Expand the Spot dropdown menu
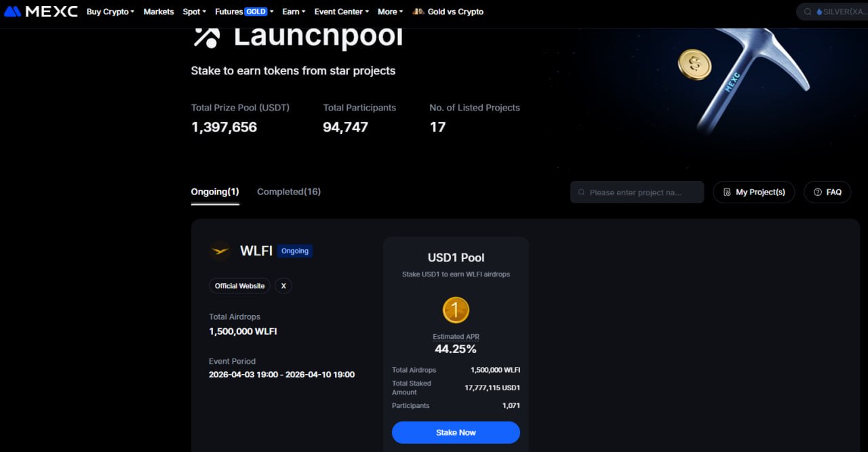The image size is (868, 452). 194,12
